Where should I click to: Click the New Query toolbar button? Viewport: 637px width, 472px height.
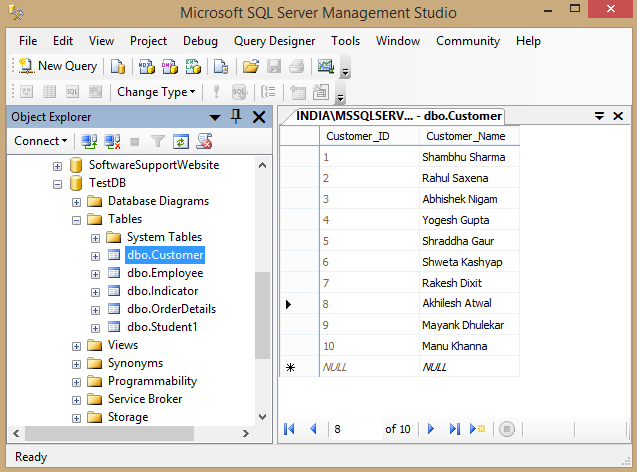(58, 66)
